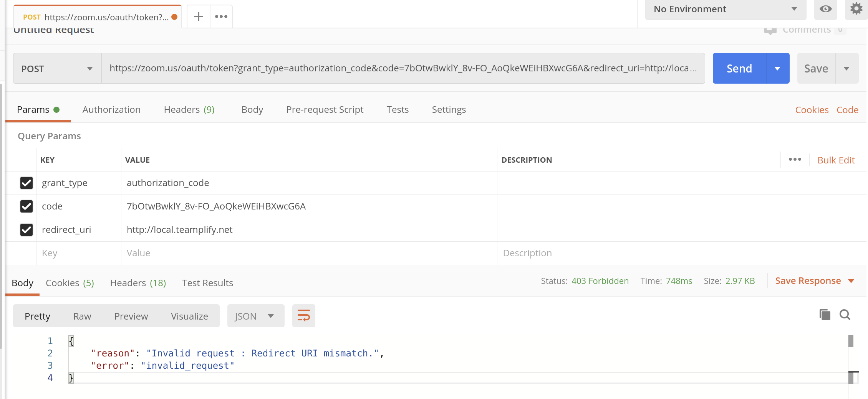Search within the response body
This screenshot has height=399, width=868.
(845, 315)
